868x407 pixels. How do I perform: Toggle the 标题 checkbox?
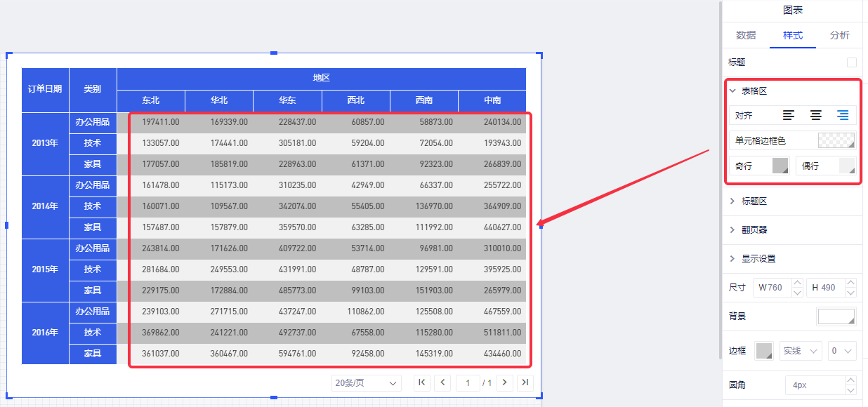tap(852, 62)
